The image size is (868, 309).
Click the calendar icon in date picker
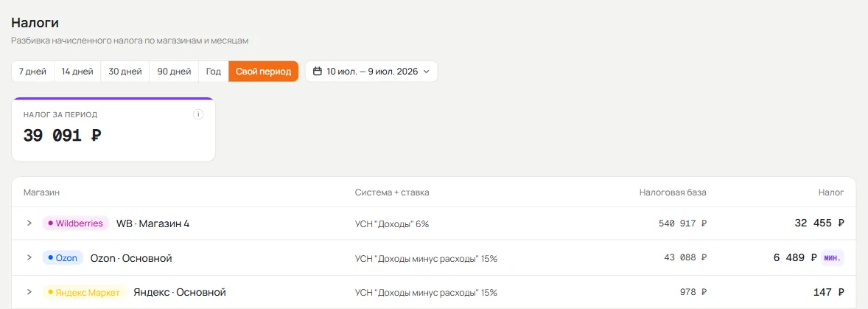coord(317,72)
